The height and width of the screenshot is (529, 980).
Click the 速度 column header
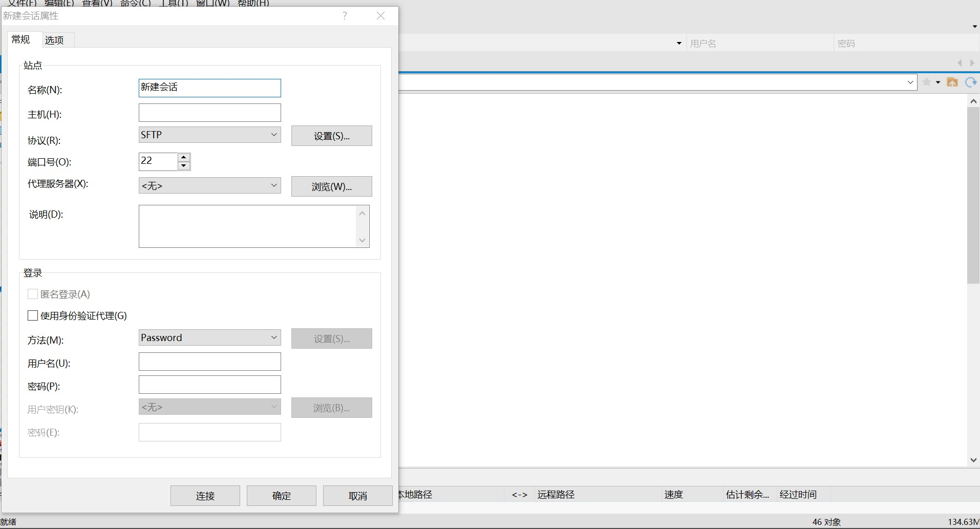tap(692, 494)
